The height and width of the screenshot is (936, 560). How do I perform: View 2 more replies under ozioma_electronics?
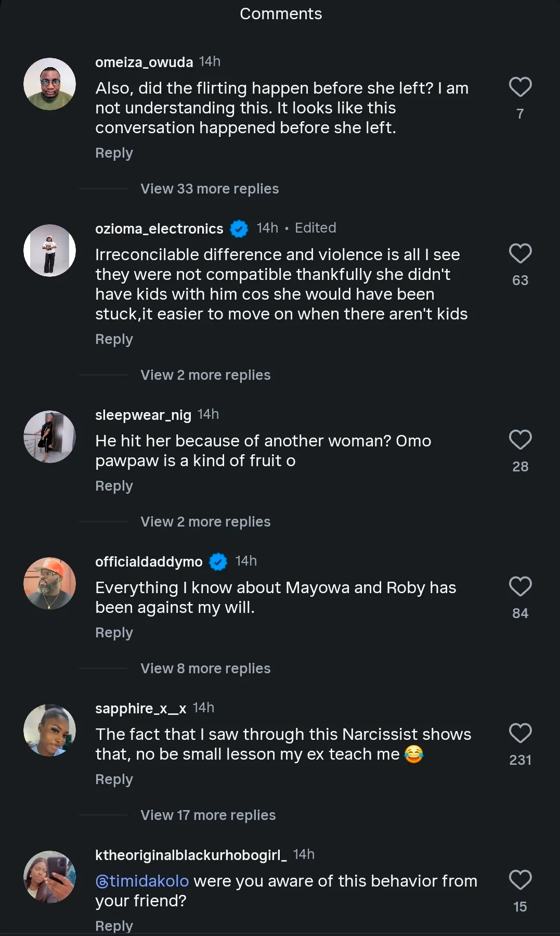coord(205,375)
